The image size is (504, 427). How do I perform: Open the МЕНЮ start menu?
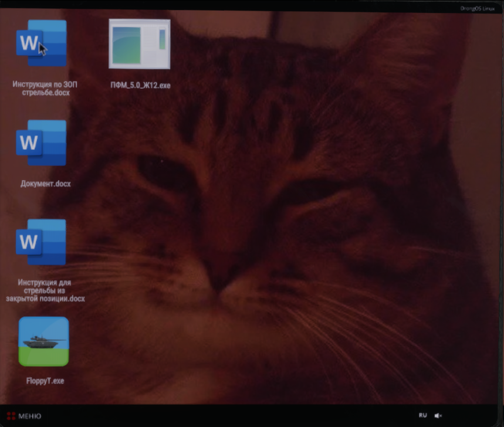(x=29, y=416)
